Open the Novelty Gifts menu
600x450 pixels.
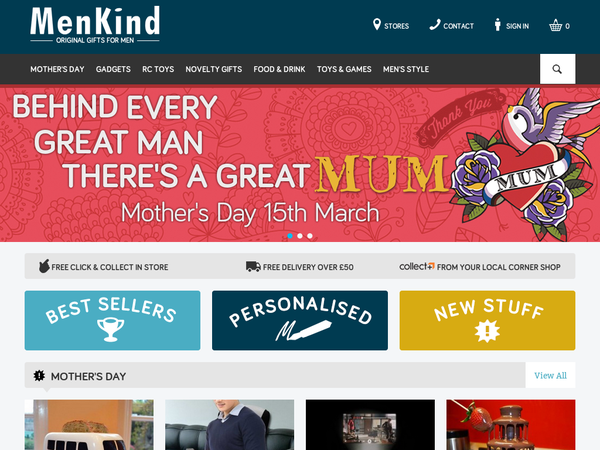click(x=214, y=69)
